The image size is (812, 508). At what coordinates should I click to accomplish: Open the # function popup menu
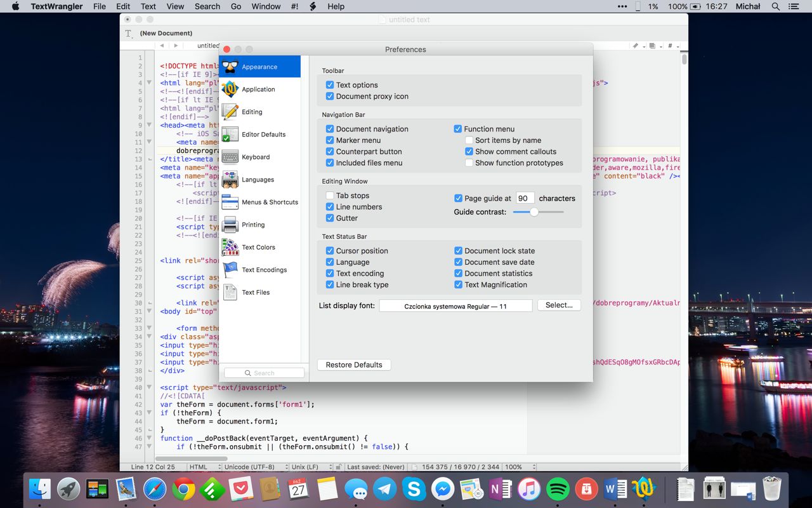coord(672,46)
